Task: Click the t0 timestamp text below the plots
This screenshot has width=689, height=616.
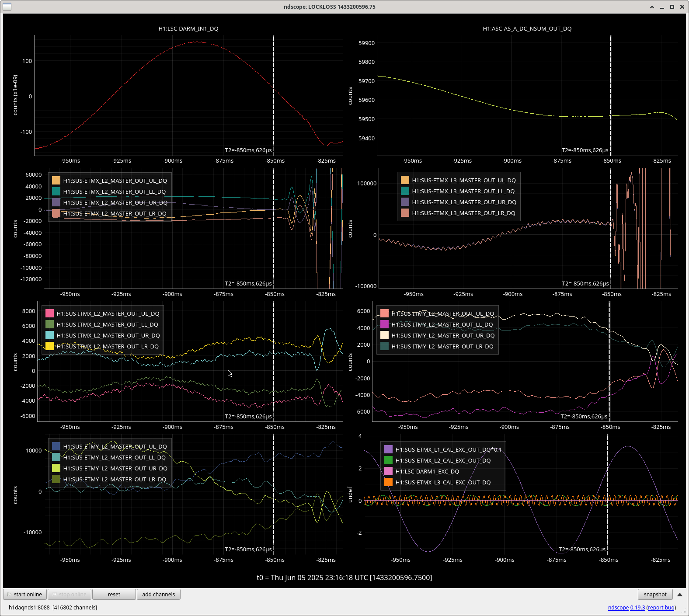Action: (344, 578)
